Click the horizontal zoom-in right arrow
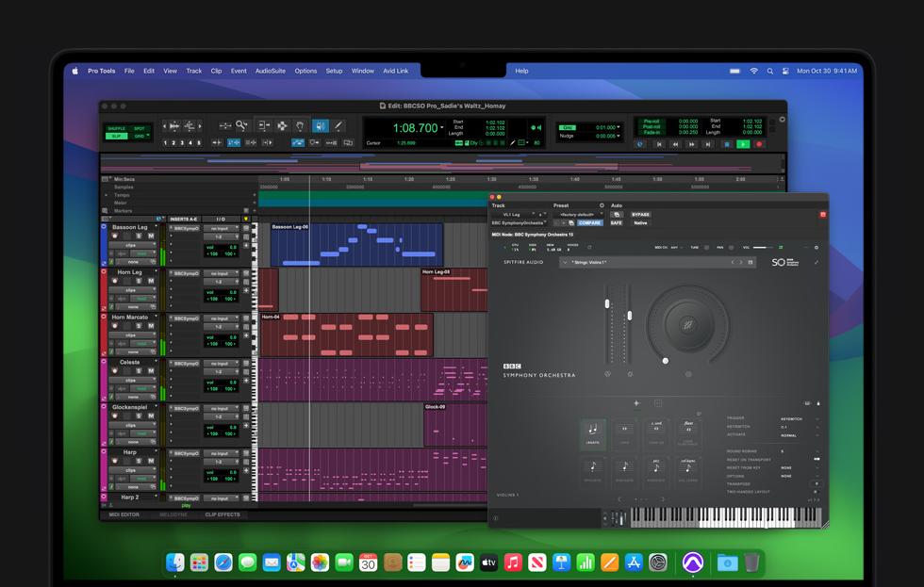The image size is (924, 587). 200,125
